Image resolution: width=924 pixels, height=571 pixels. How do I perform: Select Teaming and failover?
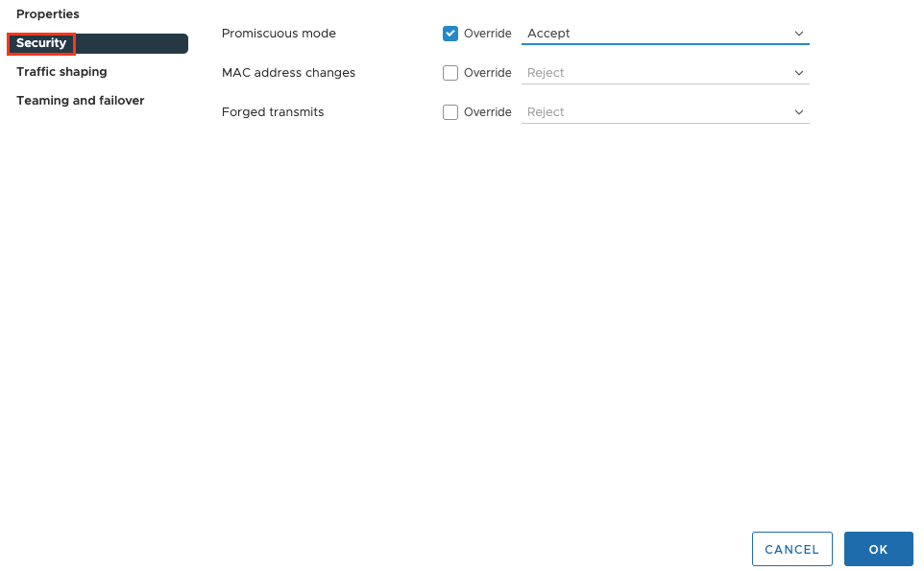80,100
